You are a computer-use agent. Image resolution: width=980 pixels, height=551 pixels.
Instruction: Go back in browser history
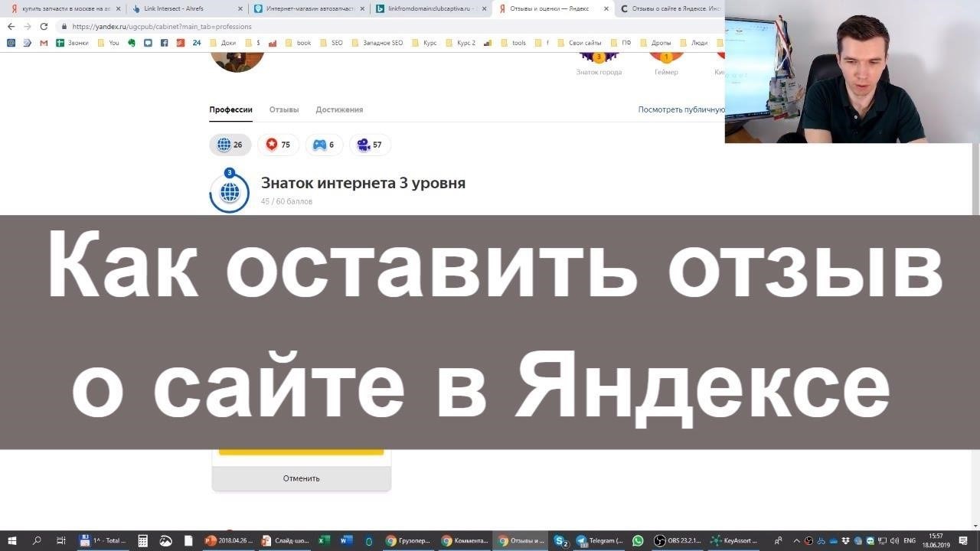(11, 26)
